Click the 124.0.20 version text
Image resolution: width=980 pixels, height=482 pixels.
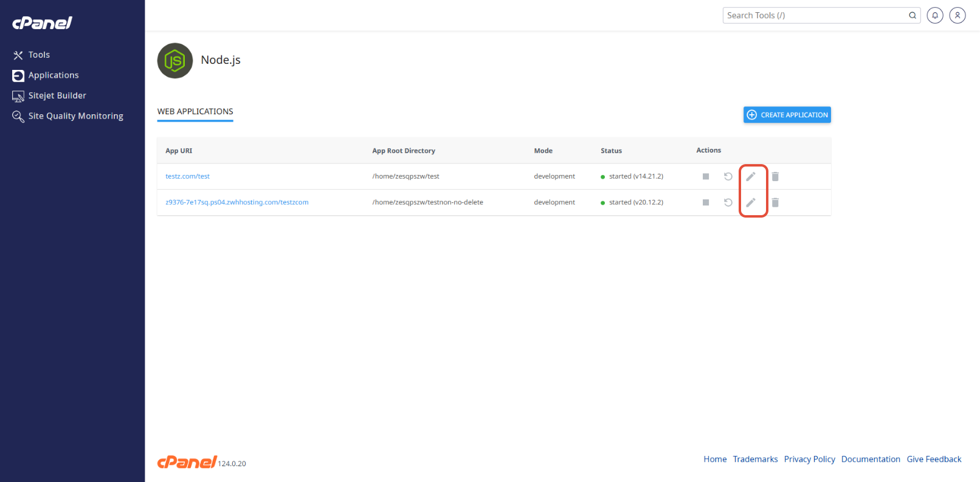tap(232, 464)
